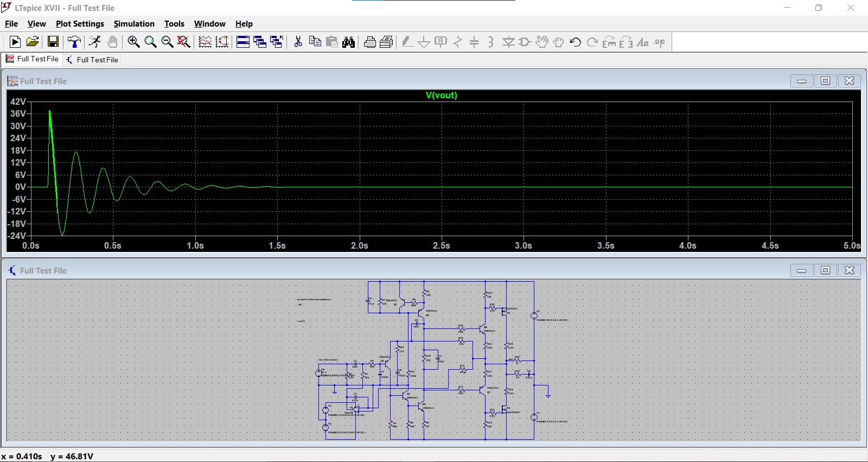868x462 pixels.
Task: Zoom to area with the magnifier plus icon
Action: pos(133,42)
